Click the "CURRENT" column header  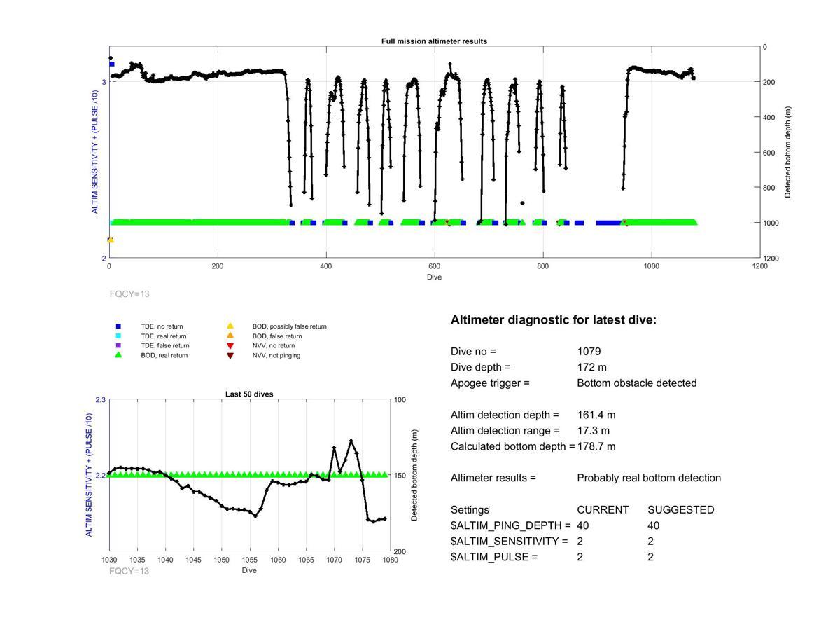603,510
